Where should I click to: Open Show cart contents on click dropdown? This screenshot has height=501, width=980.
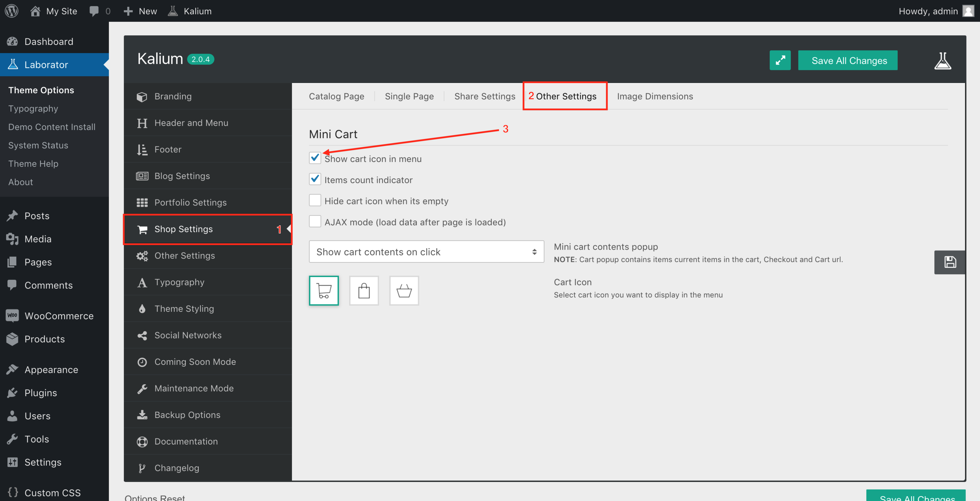[x=427, y=252]
